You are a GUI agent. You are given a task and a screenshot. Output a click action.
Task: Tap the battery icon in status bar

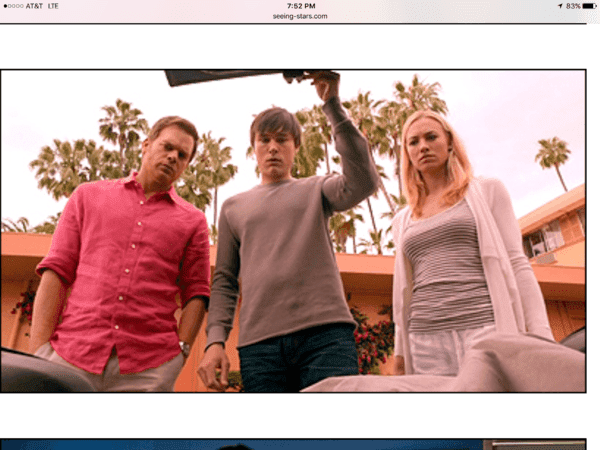click(x=589, y=6)
